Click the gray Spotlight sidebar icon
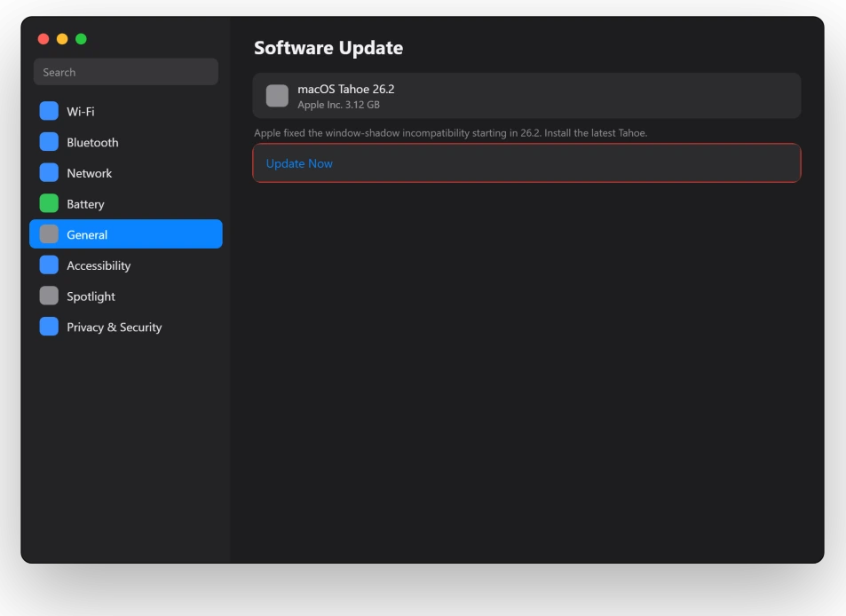 49,296
